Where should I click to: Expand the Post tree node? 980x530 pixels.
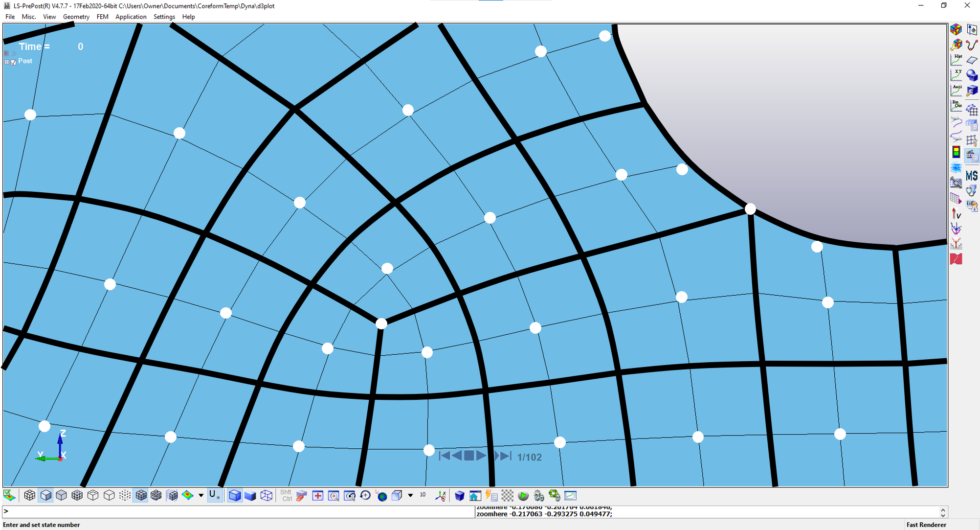click(x=7, y=62)
